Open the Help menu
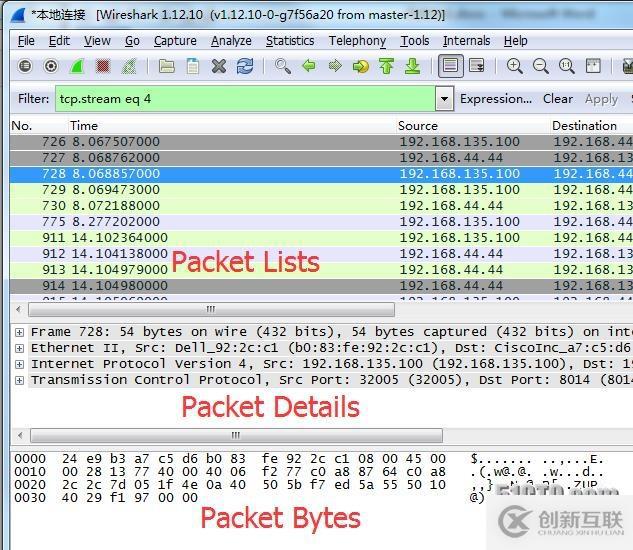 (x=516, y=41)
